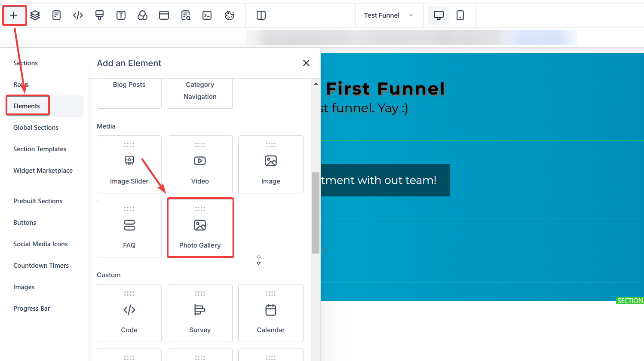The height and width of the screenshot is (361, 644).
Task: Open the cookie consent icon
Action: [230, 15]
